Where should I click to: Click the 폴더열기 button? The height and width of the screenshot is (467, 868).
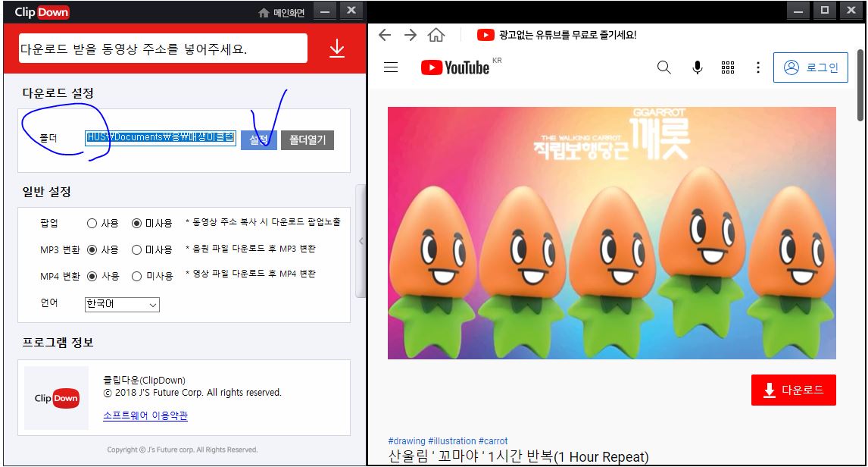308,139
